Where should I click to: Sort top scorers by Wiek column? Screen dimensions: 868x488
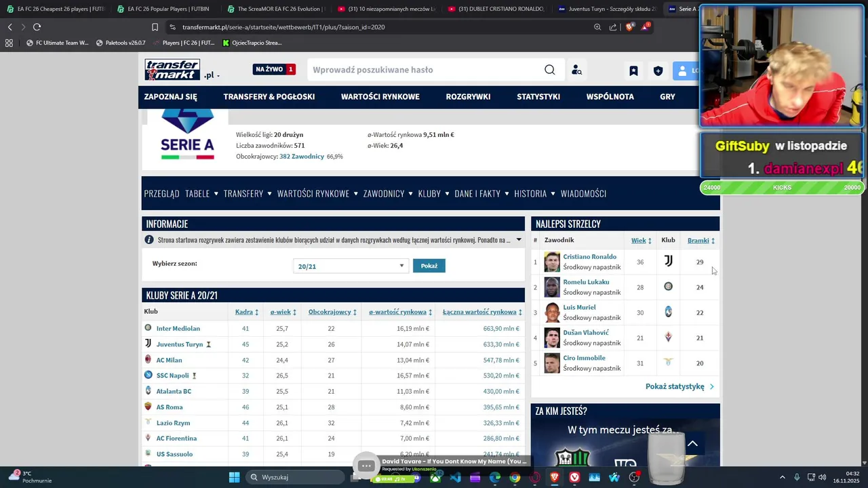[x=642, y=241]
